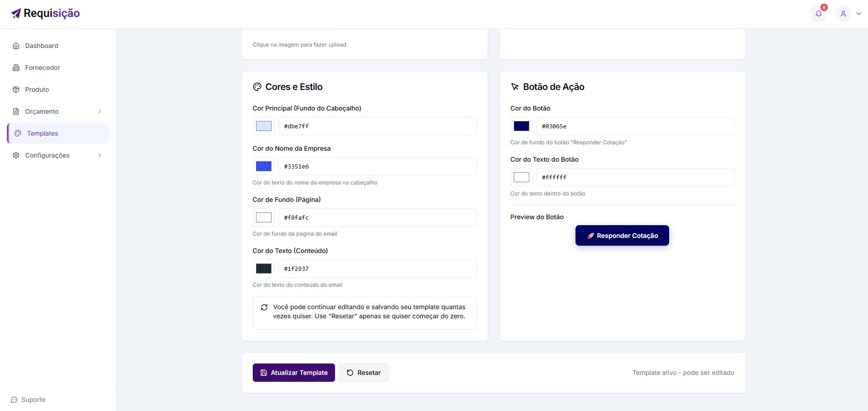Click the Cor de Fundo hex input field
868x411 pixels.
[377, 217]
